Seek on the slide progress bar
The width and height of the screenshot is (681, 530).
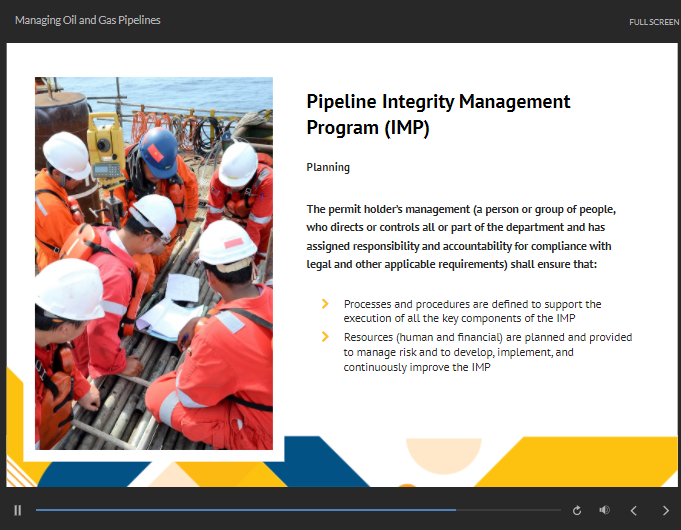[298, 510]
